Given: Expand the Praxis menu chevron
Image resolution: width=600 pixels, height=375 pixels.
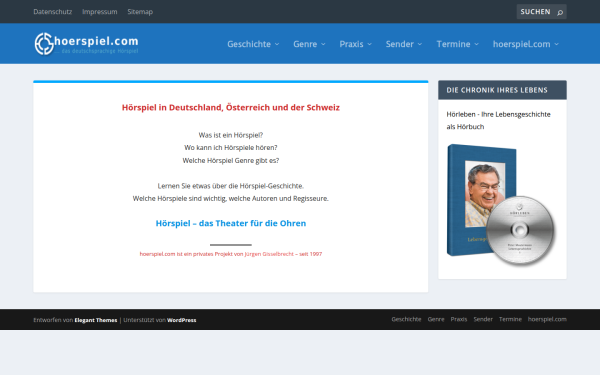Looking at the screenshot, I should pyautogui.click(x=370, y=44).
